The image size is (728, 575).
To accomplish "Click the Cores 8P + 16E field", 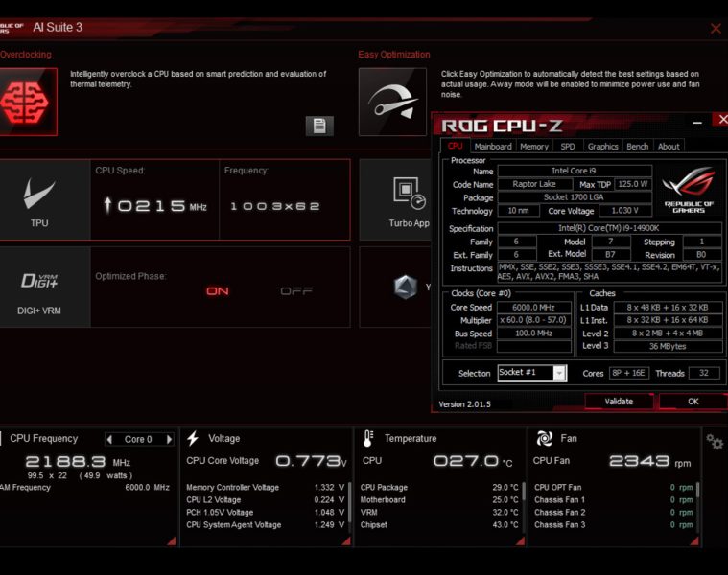I will tap(628, 373).
